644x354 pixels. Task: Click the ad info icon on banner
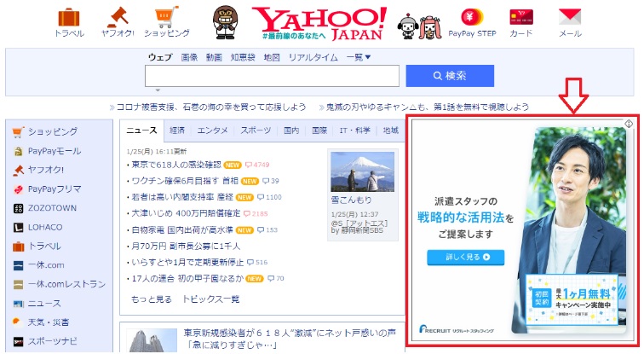point(629,124)
